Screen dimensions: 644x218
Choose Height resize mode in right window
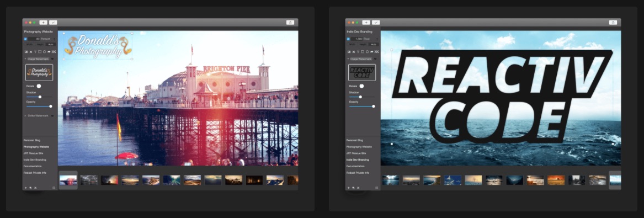tap(363, 44)
